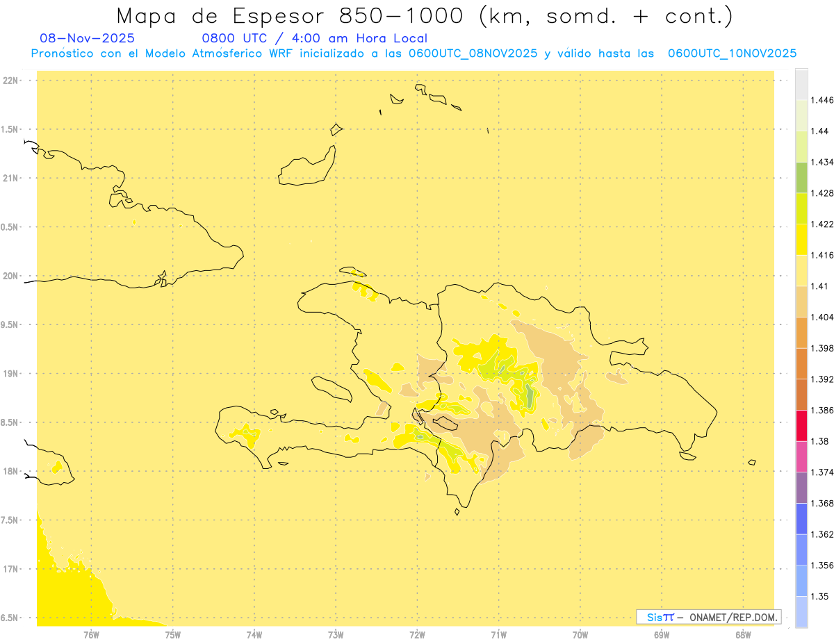
Task: Select the red legend swatch between 1.38 and 1.386
Action: [x=801, y=425]
